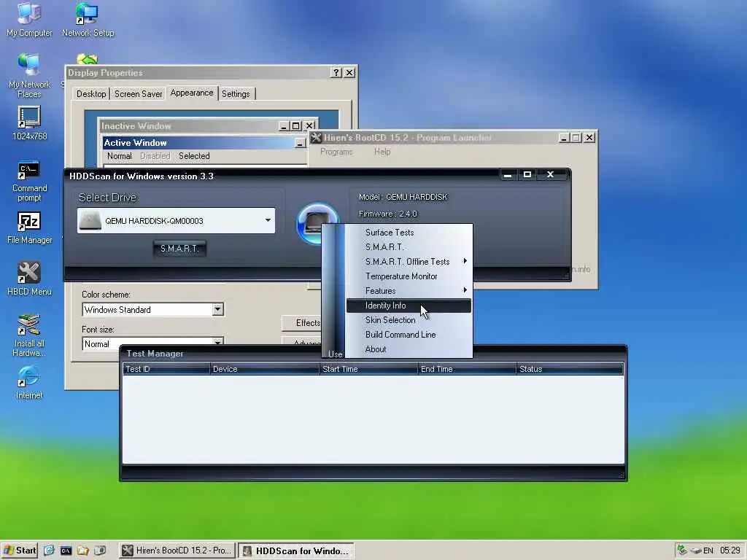The width and height of the screenshot is (747, 560).
Task: Click the Effects button in Display Properties
Action: tap(302, 323)
